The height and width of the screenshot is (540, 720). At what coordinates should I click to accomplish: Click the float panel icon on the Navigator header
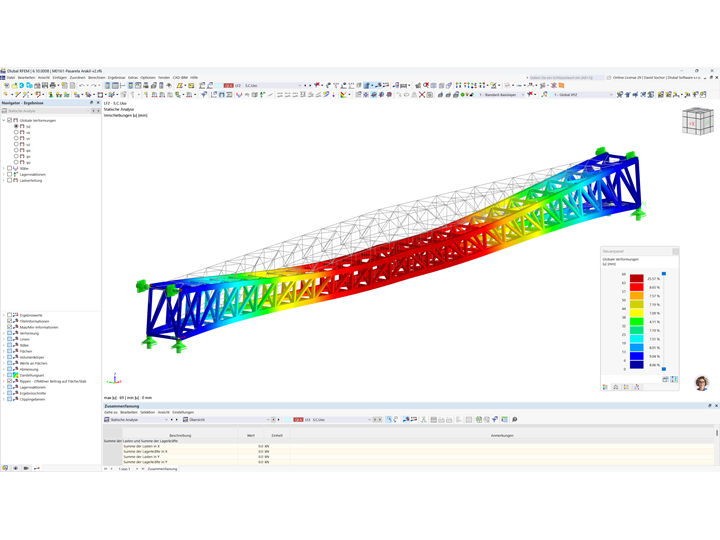point(91,103)
